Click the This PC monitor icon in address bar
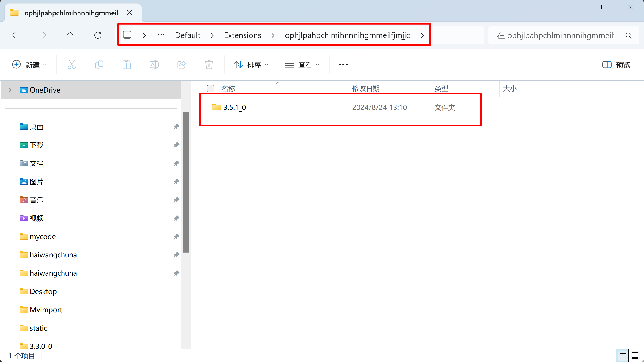This screenshot has height=362, width=644. point(127,35)
